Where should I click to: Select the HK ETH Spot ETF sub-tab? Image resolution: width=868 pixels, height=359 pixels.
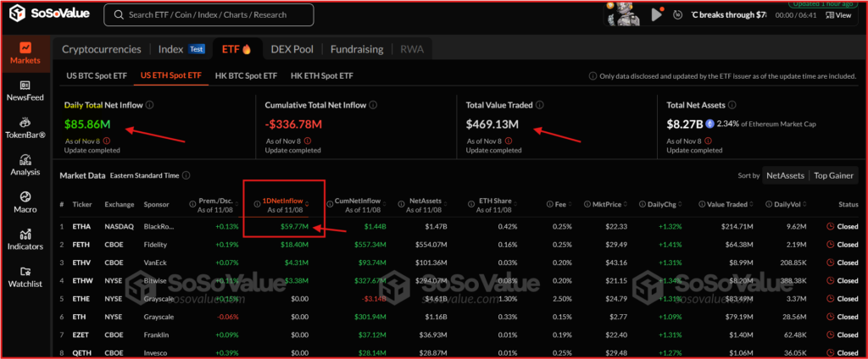(x=321, y=76)
